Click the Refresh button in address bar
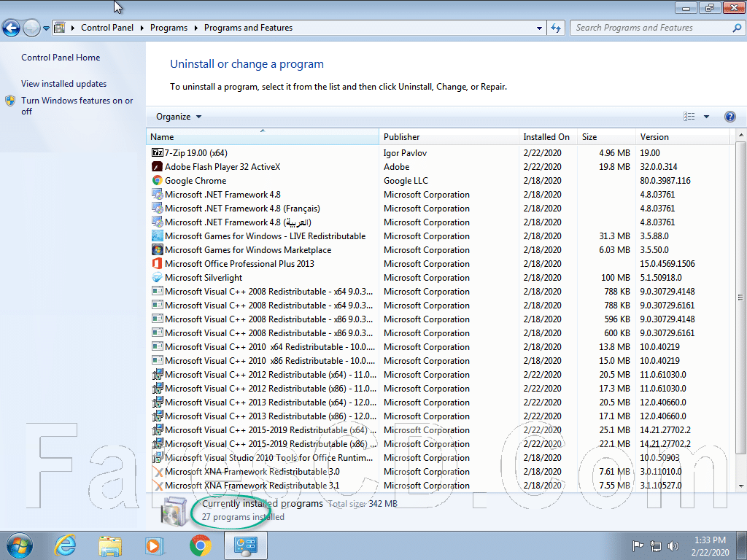The height and width of the screenshot is (560, 747). [x=555, y=28]
